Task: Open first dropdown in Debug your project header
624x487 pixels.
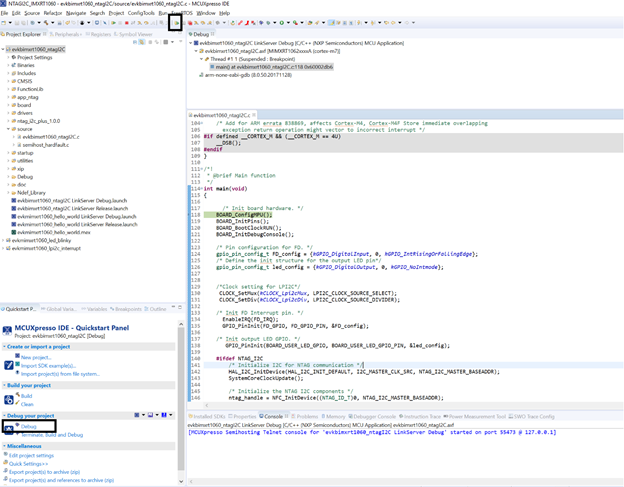Action: 143,415
